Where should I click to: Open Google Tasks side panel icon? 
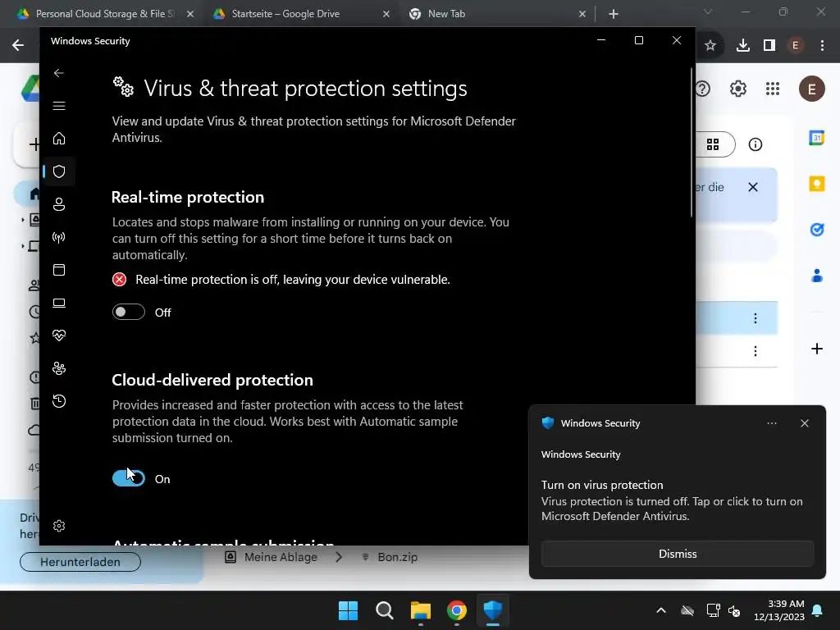pyautogui.click(x=816, y=230)
